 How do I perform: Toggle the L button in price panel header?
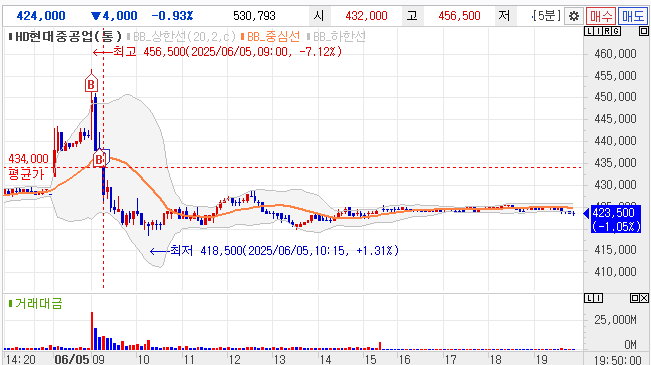point(589,31)
